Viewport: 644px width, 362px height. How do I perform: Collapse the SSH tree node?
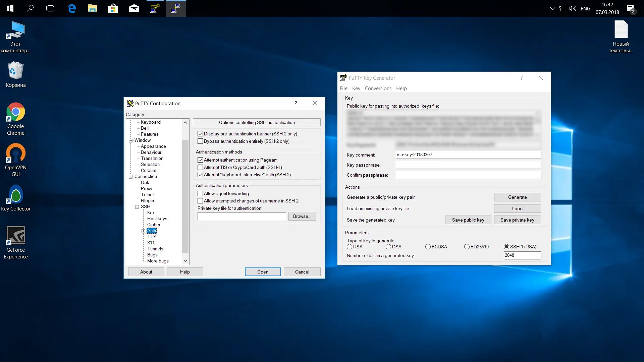[137, 207]
